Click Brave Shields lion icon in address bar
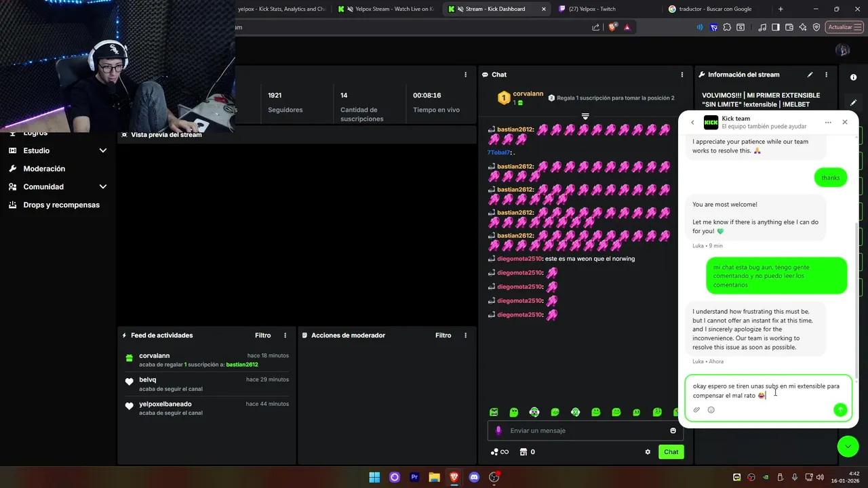This screenshot has height=488, width=868. pyautogui.click(x=612, y=27)
